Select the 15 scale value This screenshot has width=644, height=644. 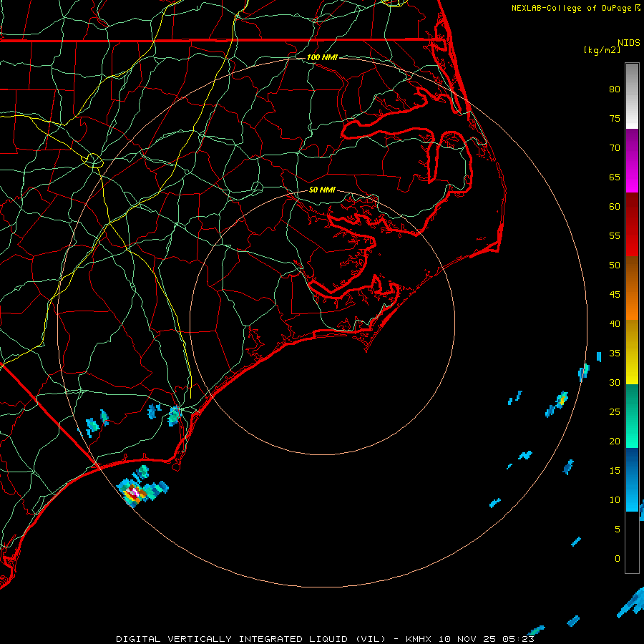click(x=615, y=470)
